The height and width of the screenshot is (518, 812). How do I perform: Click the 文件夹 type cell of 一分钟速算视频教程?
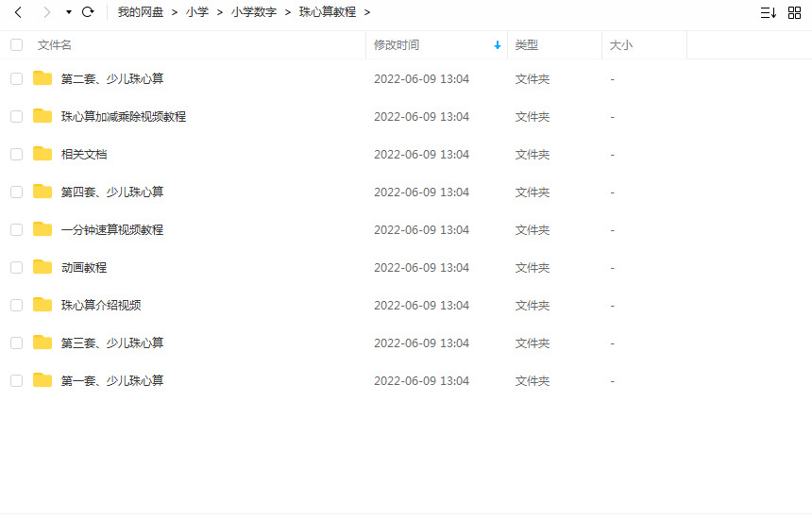coord(533,230)
